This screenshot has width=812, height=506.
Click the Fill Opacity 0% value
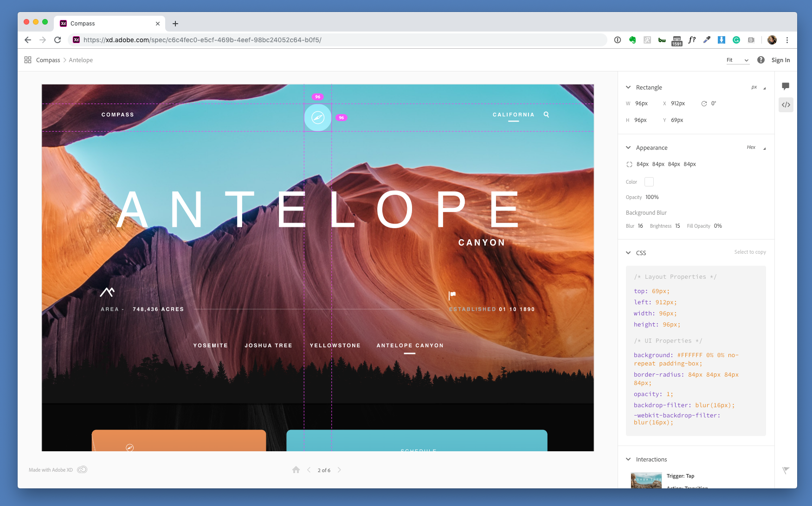tap(718, 226)
